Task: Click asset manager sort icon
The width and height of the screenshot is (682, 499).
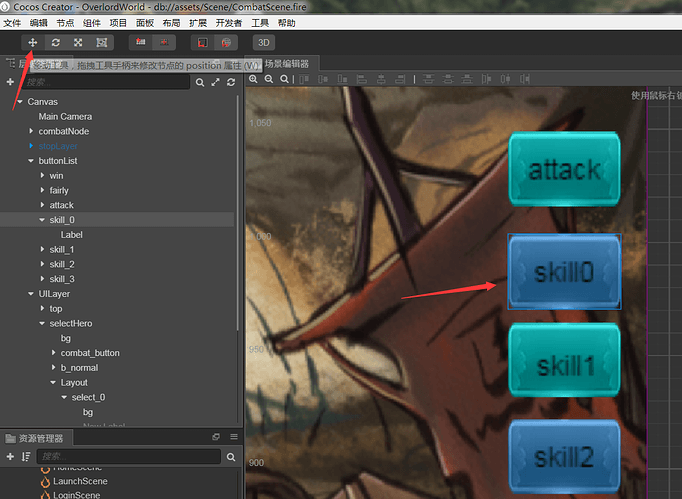Action: 26,456
